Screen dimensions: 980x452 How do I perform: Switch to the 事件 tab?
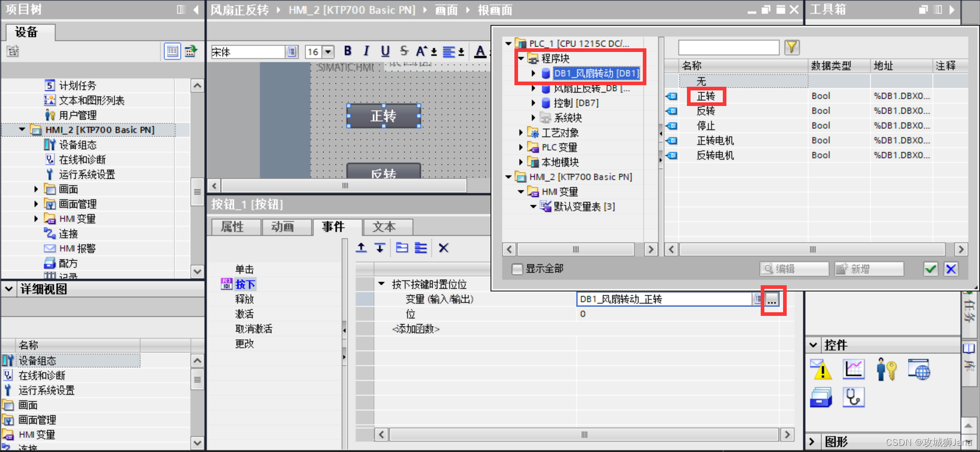click(x=337, y=227)
